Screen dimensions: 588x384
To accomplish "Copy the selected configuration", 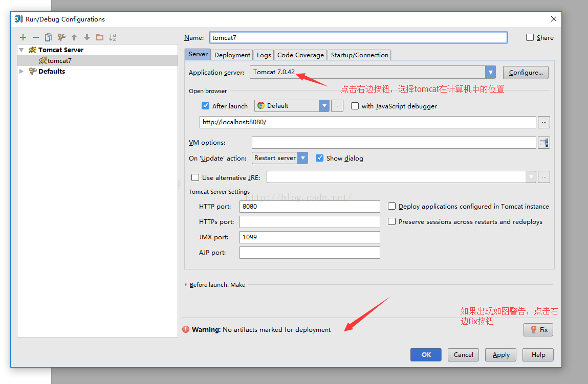I will [49, 37].
